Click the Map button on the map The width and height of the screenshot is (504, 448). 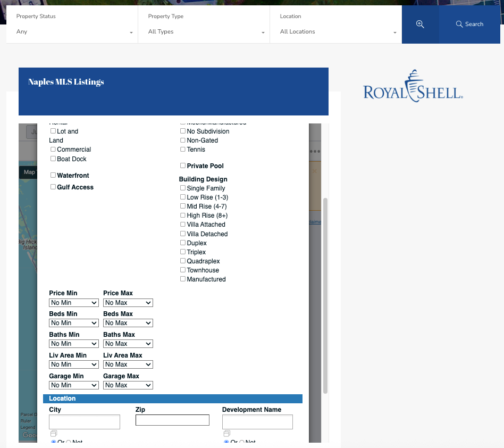[x=29, y=172]
